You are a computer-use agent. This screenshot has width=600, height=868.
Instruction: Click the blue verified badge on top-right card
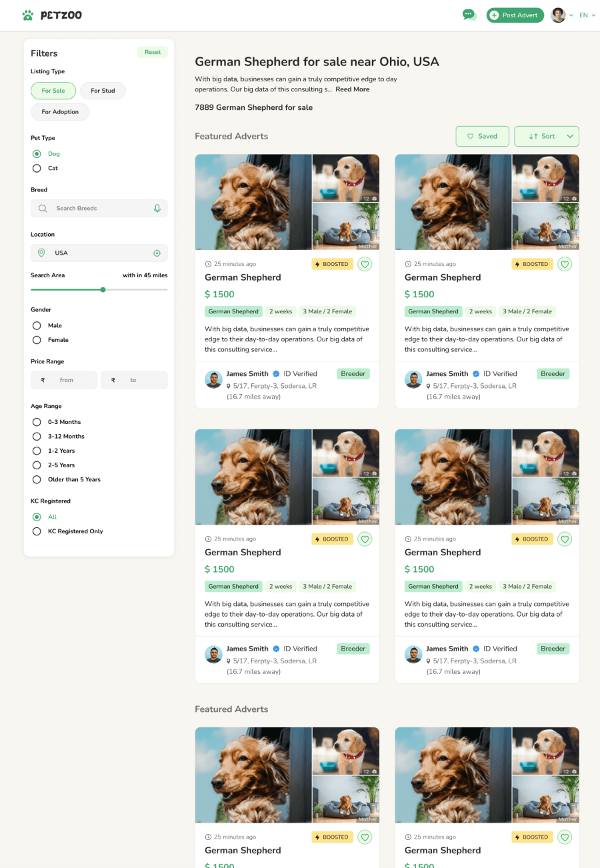point(476,374)
